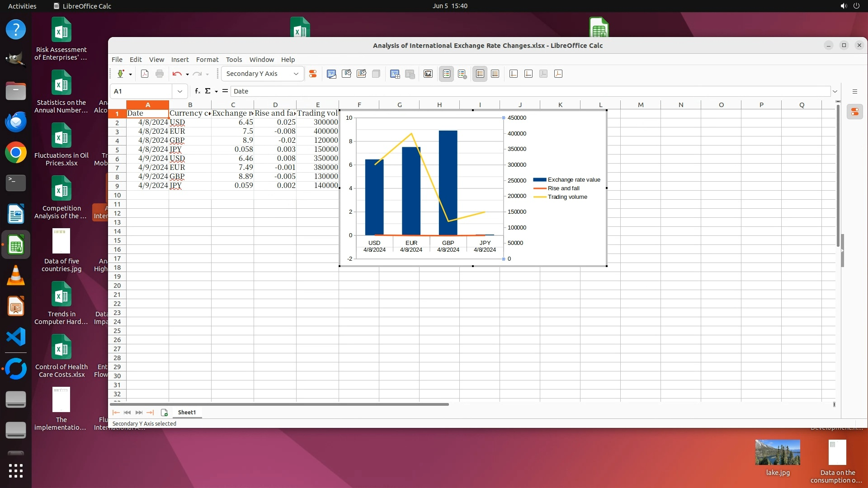The height and width of the screenshot is (488, 868).
Task: Open Chart Type dialog icon
Action: tap(331, 74)
